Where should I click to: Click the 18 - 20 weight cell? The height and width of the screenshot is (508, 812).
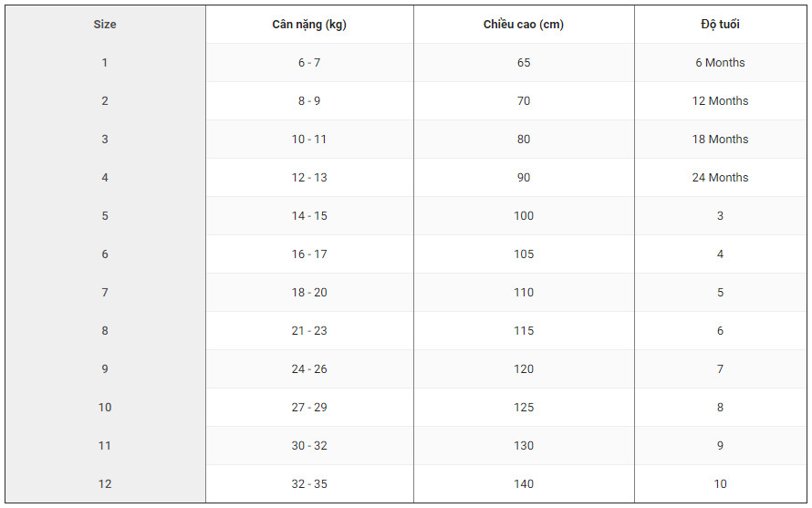tap(309, 293)
